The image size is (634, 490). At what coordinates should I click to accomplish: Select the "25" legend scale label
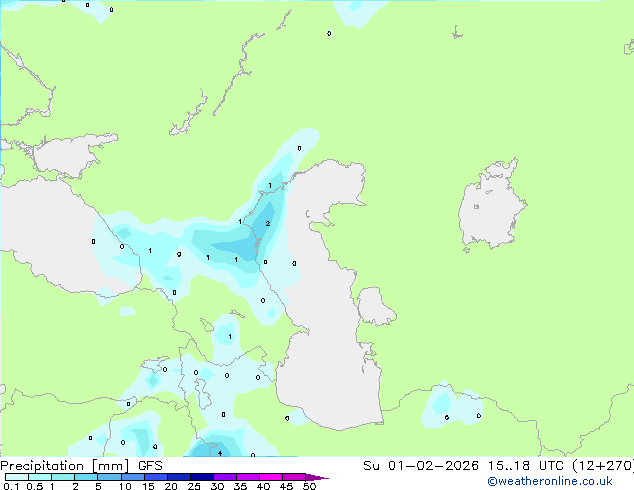coord(194,486)
